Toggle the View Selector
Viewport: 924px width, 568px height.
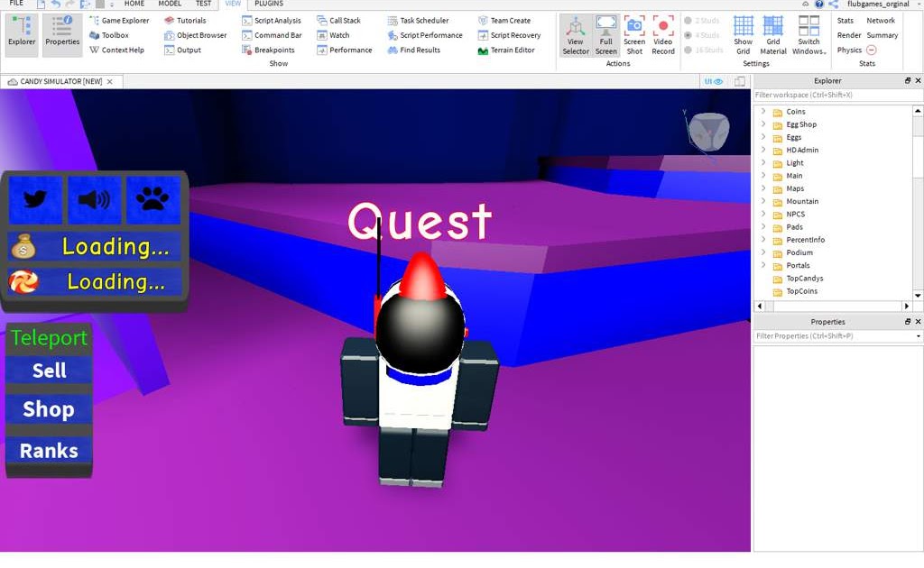click(575, 36)
